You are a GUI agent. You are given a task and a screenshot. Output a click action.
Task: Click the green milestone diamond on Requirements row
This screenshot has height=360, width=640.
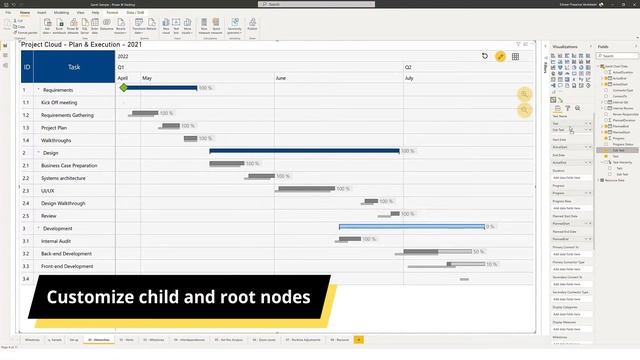tap(124, 87)
